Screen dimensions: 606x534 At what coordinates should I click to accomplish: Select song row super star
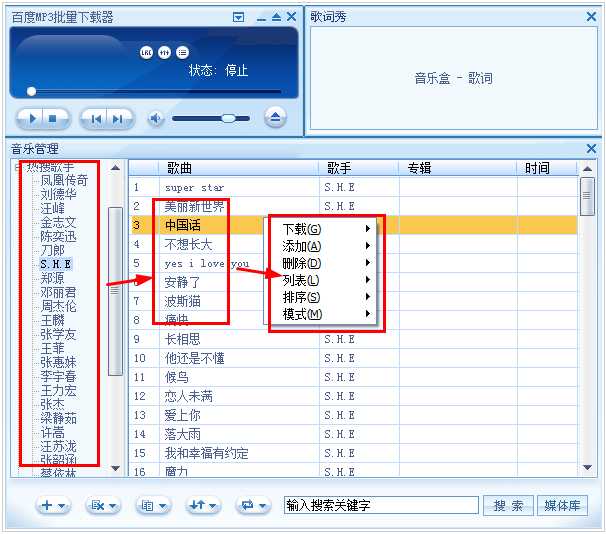(353, 187)
